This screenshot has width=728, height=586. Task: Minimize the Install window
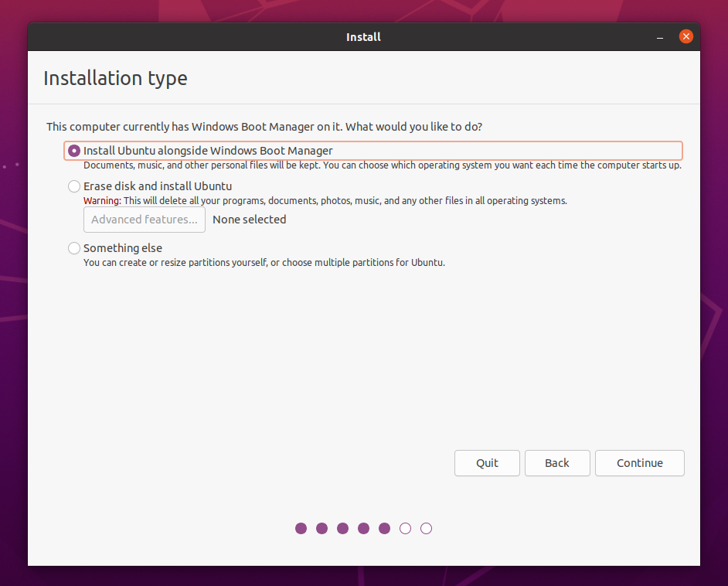pyautogui.click(x=660, y=37)
